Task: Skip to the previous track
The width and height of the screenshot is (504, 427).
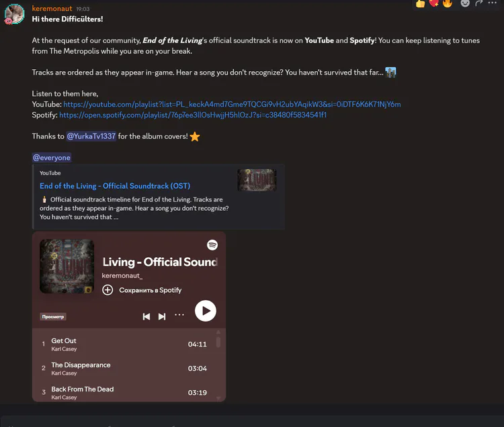Action: point(146,317)
